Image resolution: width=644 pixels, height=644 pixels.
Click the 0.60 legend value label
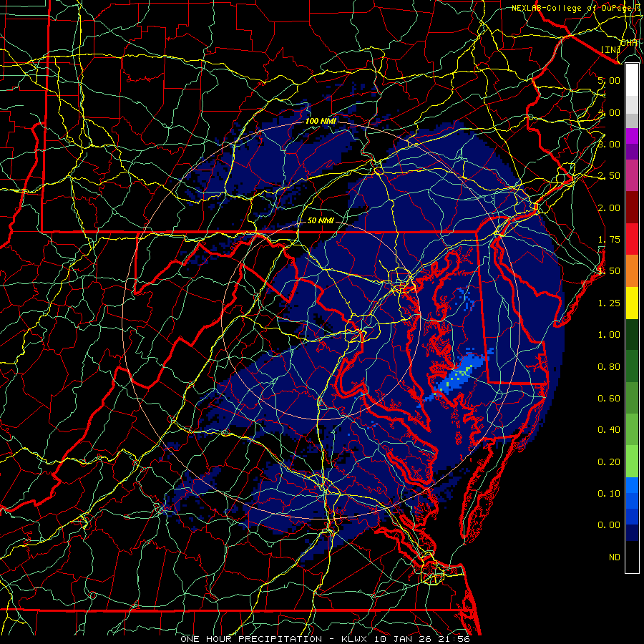pos(609,399)
